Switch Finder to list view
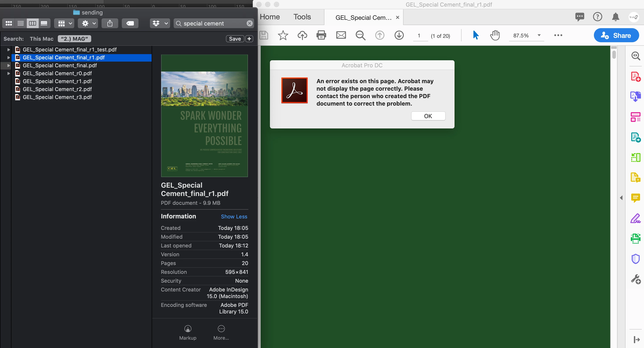Screen dimensions: 644x348 pos(21,24)
